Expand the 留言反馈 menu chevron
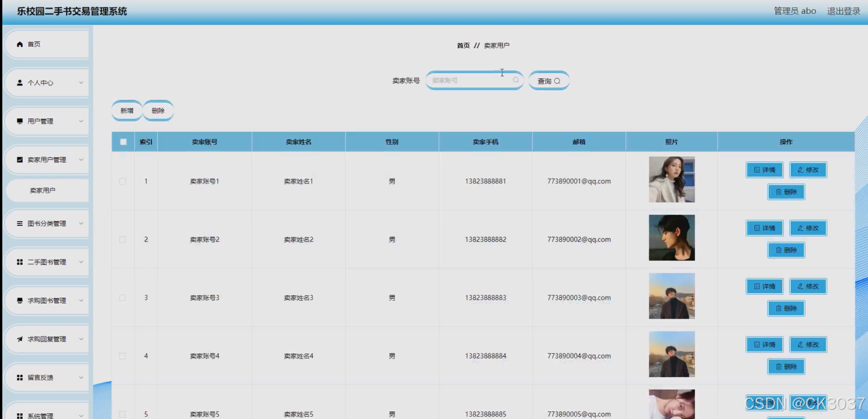This screenshot has width=868, height=419. pyautogui.click(x=81, y=377)
